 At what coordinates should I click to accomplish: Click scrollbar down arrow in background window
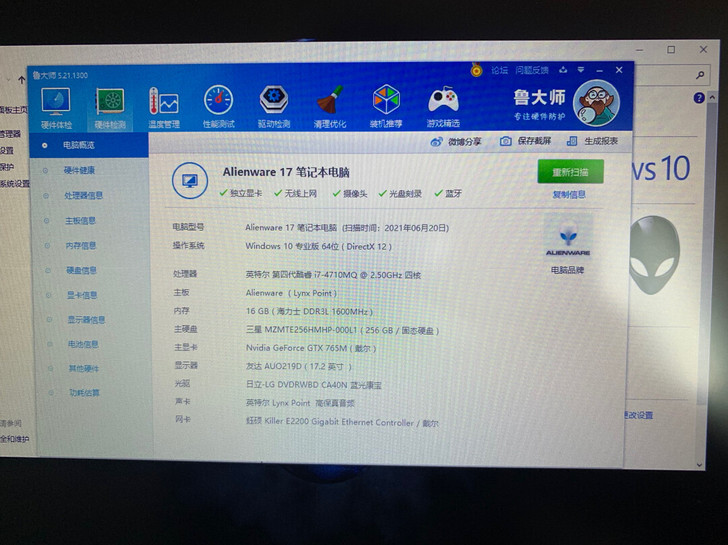700,464
